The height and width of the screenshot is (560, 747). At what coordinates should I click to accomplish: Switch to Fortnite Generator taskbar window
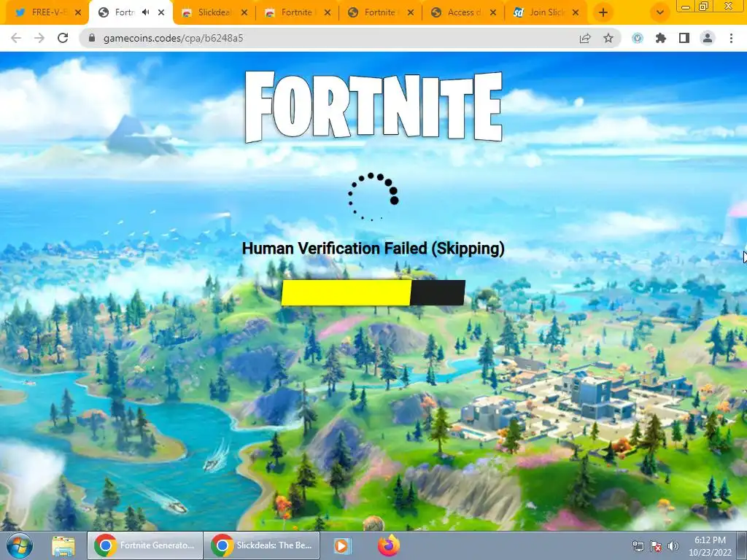tap(145, 545)
